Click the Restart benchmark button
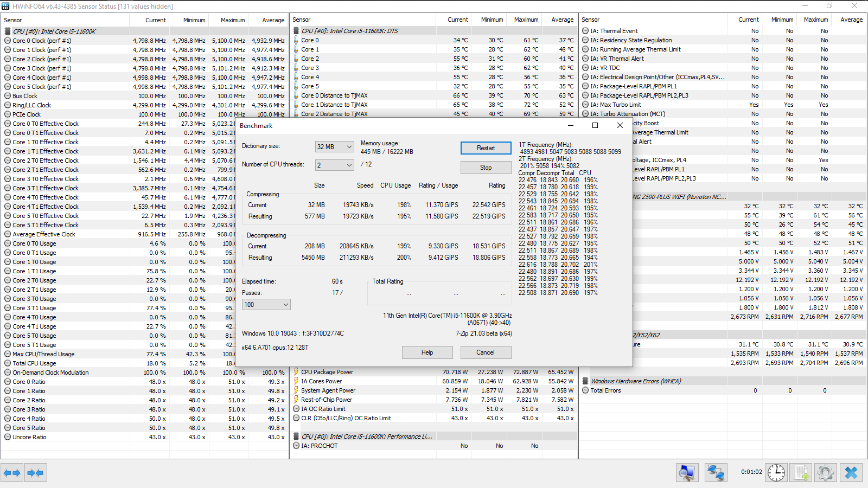868x488 pixels. [486, 148]
